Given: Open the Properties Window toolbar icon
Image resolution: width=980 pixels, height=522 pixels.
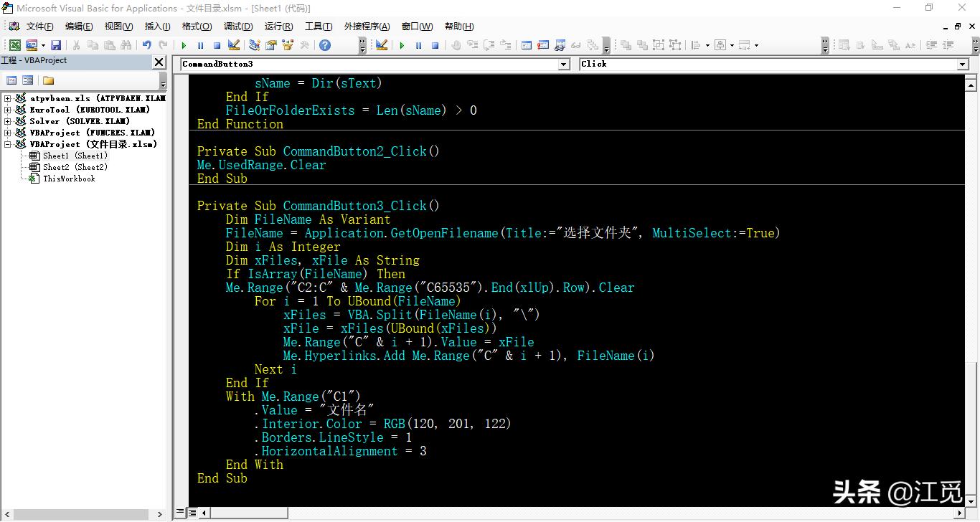Looking at the screenshot, I should [271, 45].
